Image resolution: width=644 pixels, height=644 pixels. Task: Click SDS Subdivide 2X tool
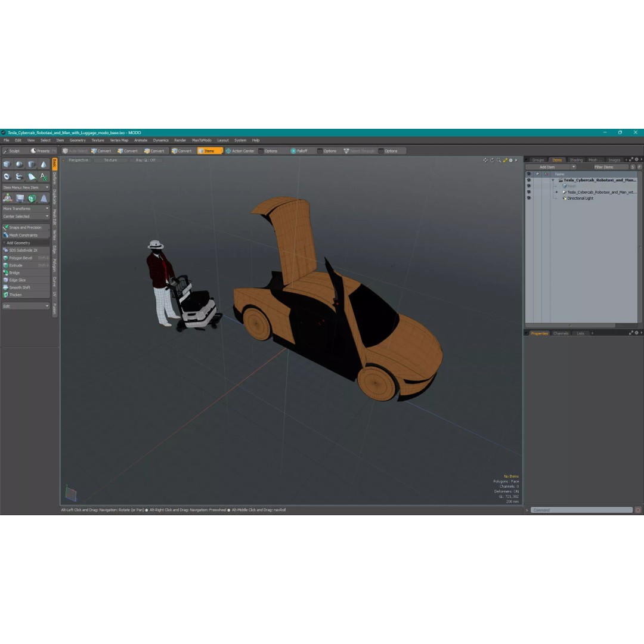[26, 250]
